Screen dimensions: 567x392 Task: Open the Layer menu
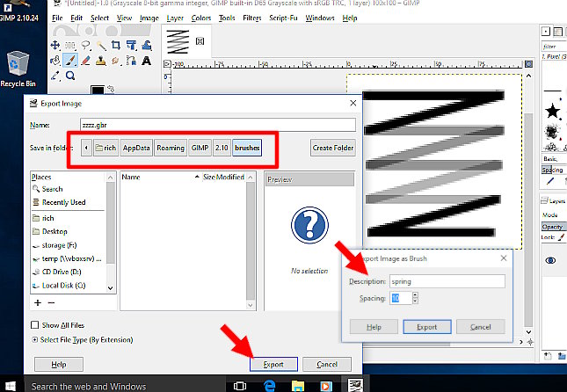(175, 18)
